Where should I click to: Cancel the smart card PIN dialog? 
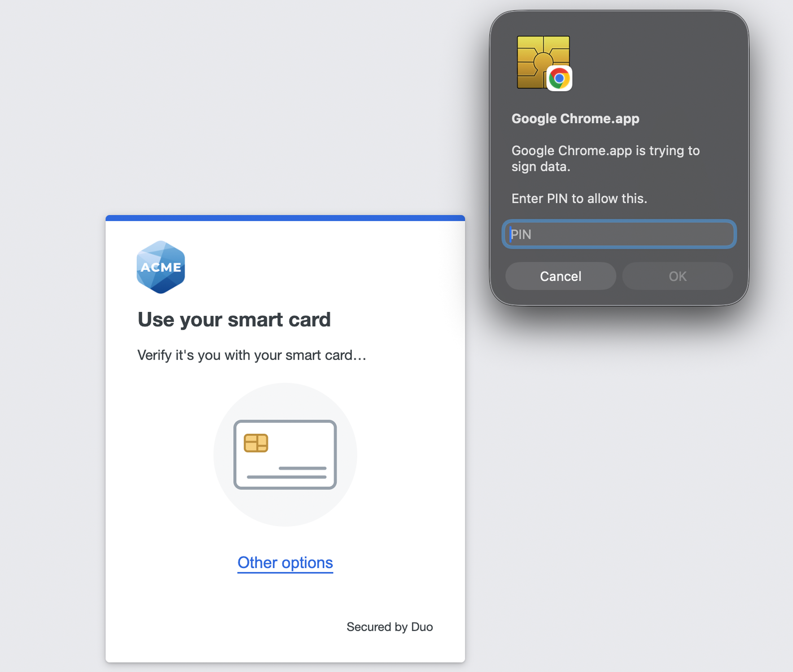click(560, 276)
